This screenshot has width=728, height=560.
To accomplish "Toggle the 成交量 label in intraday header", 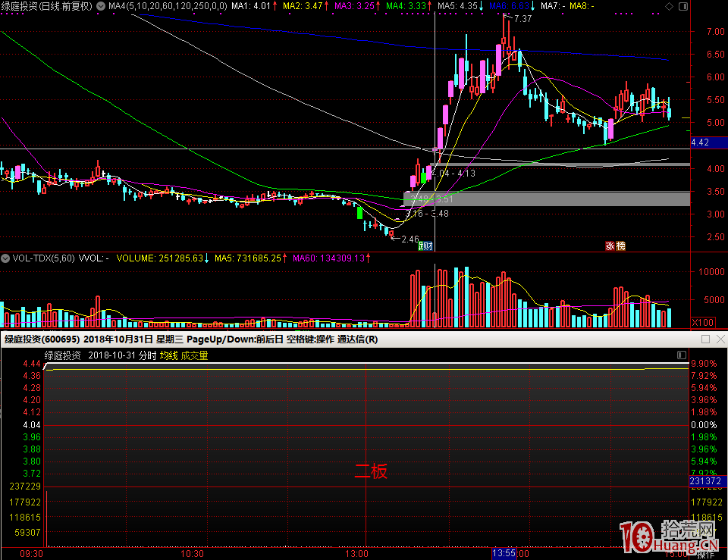I will (194, 355).
